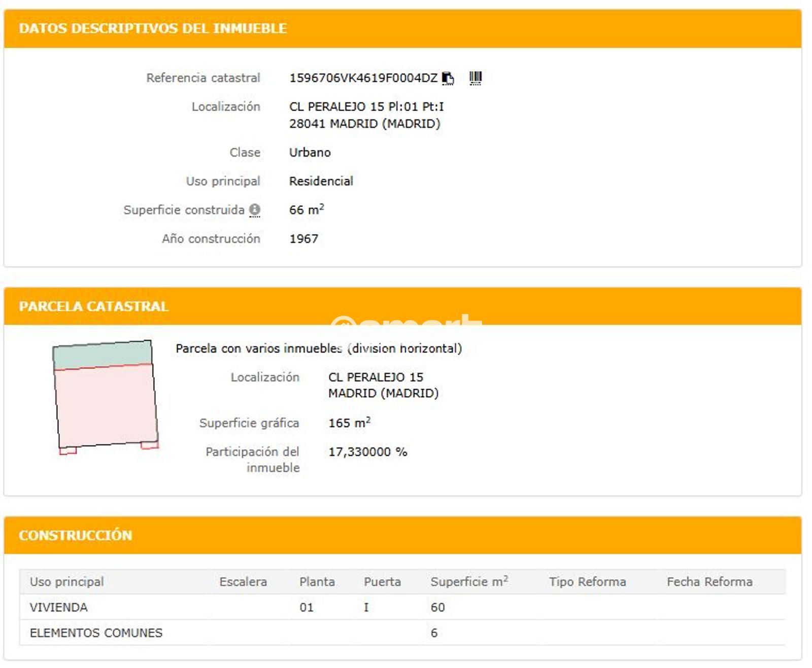
Task: Click the Fecha Reforma column header
Action: (x=709, y=582)
